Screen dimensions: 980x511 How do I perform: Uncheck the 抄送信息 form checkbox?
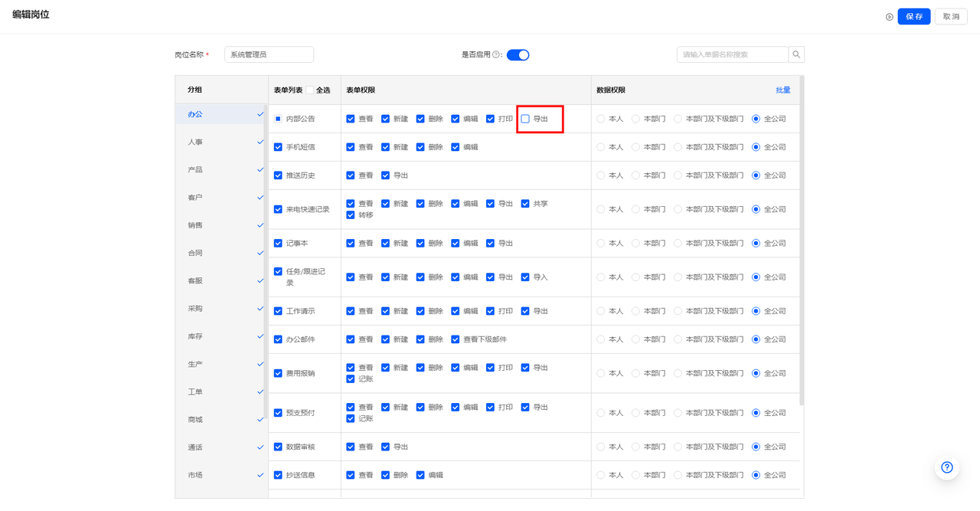click(278, 475)
